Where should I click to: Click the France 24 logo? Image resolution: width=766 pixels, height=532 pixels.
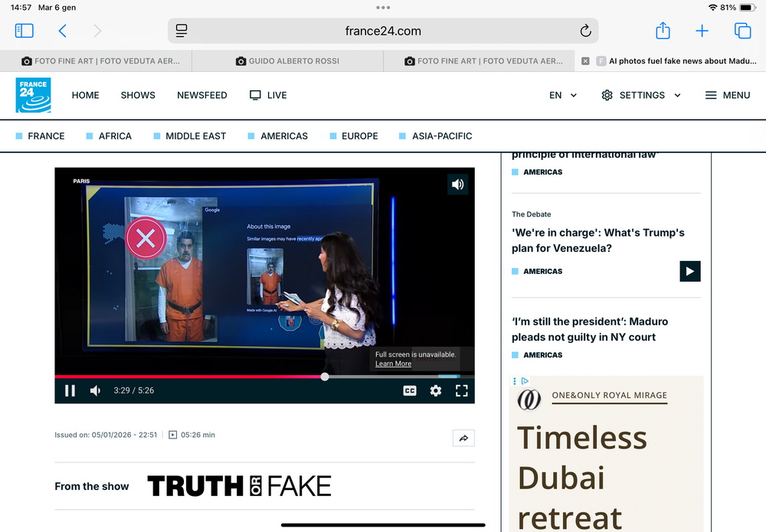pos(34,95)
